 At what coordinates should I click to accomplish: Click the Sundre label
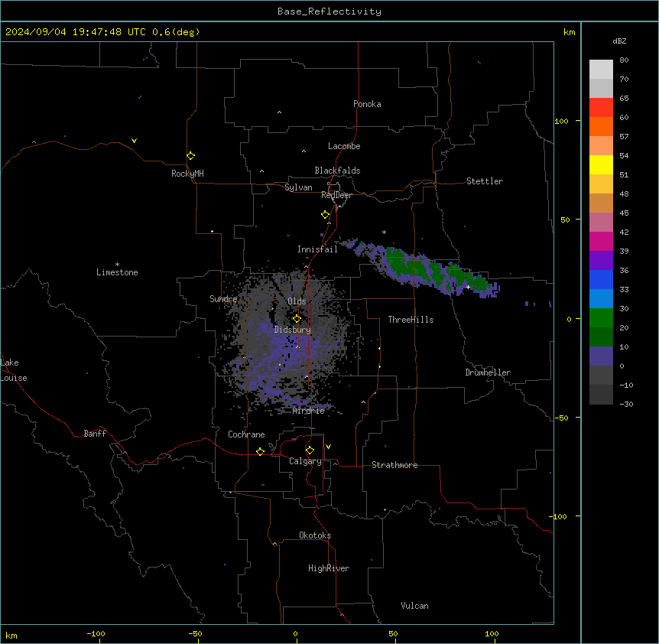(223, 299)
